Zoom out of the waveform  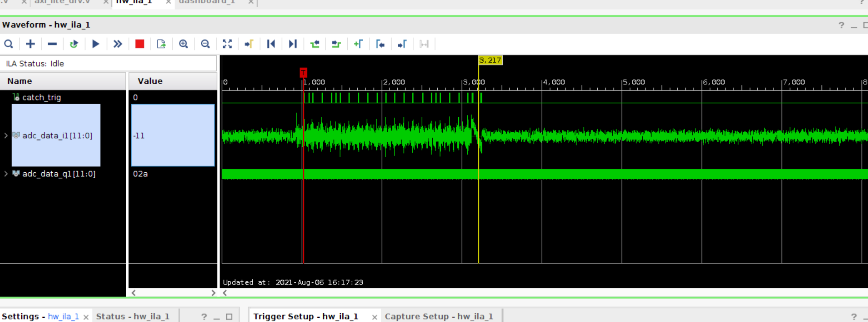point(205,44)
